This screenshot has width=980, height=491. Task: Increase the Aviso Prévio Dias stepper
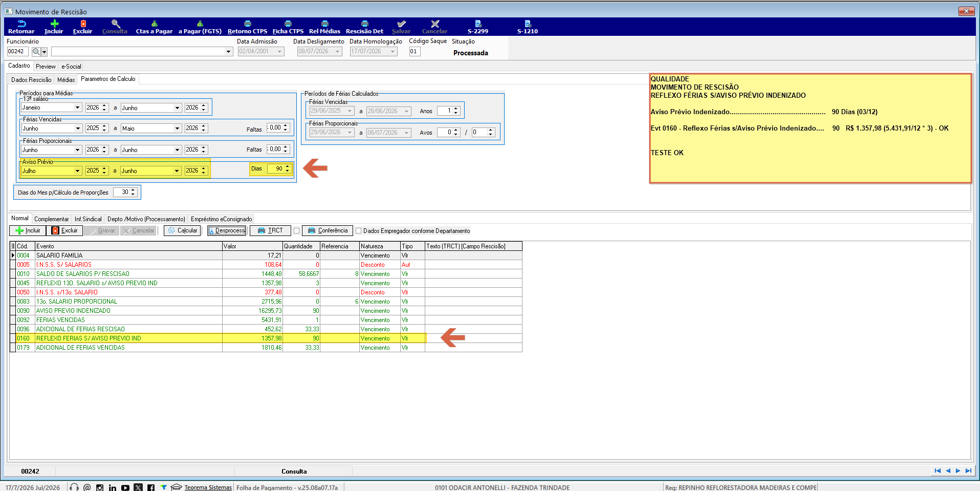click(x=288, y=166)
